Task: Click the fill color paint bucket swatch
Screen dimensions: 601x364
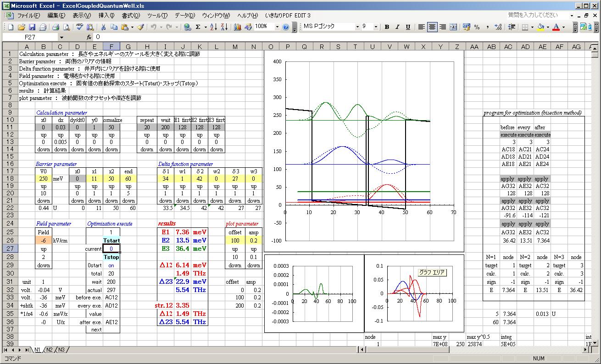Action: coord(540,27)
